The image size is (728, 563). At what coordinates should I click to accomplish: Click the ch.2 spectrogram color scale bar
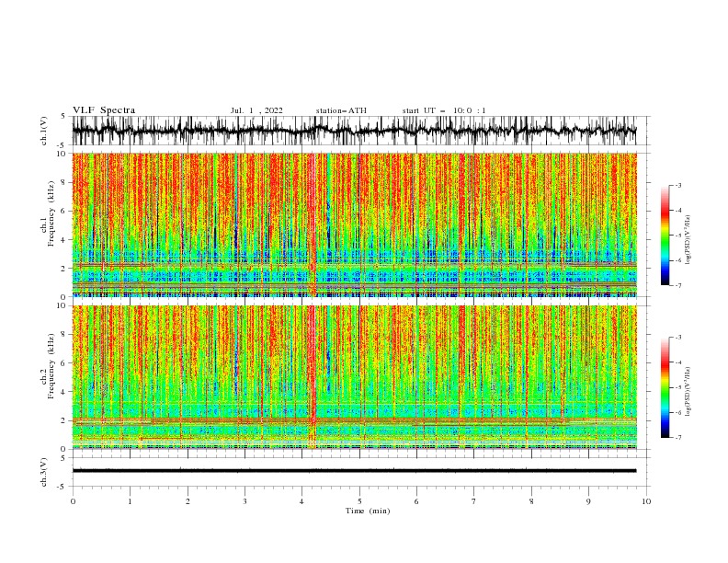665,387
